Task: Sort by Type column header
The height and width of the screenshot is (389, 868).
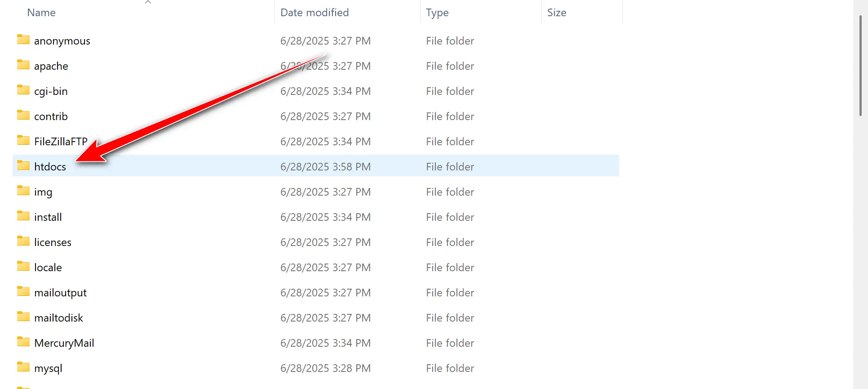Action: tap(437, 13)
